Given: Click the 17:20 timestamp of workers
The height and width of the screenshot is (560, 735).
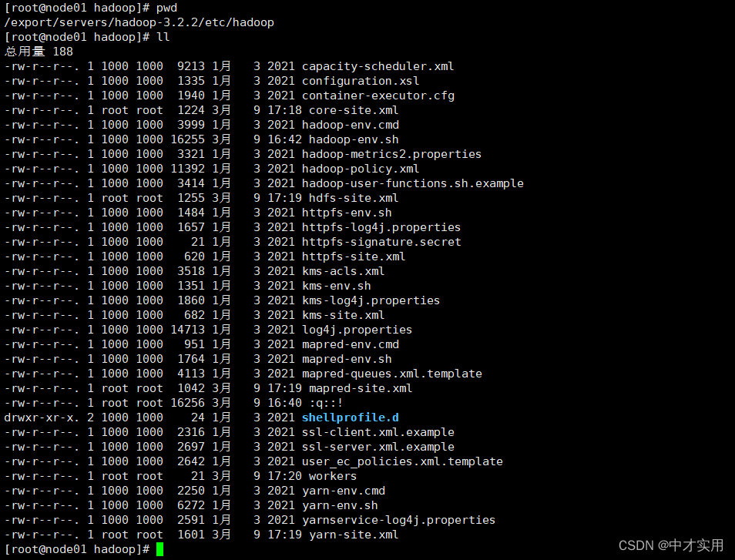Looking at the screenshot, I should (284, 476).
